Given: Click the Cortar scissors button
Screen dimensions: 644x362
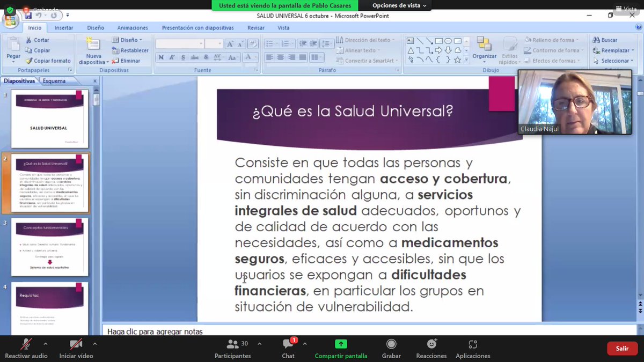Looking at the screenshot, I should pos(37,40).
